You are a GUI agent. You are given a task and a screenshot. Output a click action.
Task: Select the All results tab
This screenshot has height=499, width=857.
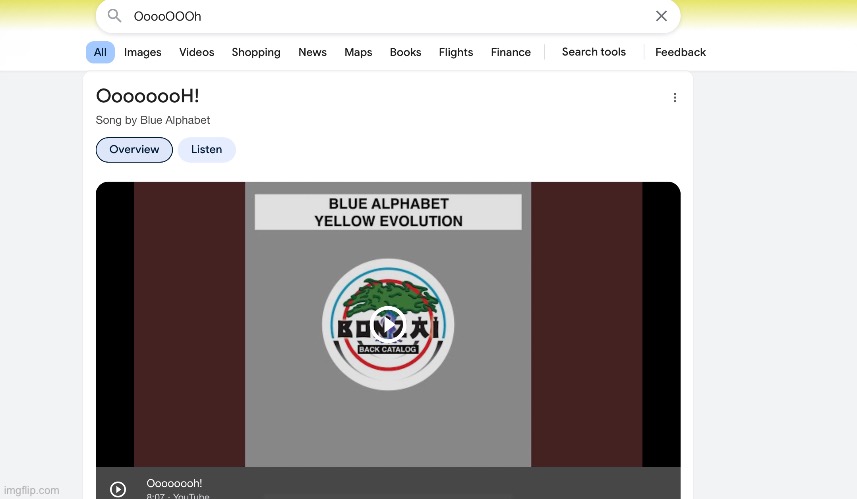(x=100, y=52)
